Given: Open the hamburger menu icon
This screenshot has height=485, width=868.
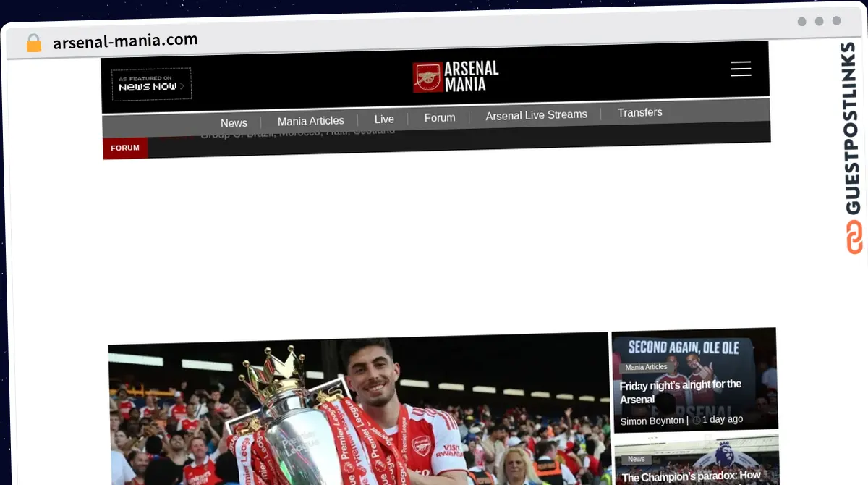Looking at the screenshot, I should (x=741, y=69).
